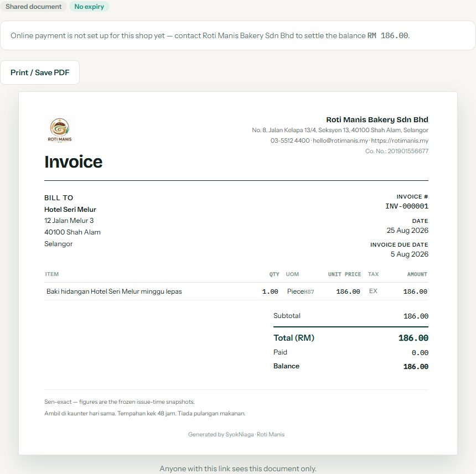Click the Balance label
The height and width of the screenshot is (474, 476).
click(286, 366)
